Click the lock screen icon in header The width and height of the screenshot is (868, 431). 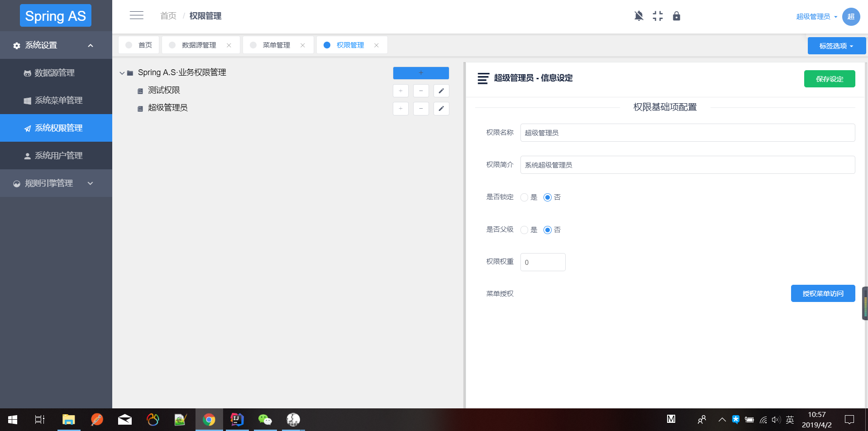[677, 16]
